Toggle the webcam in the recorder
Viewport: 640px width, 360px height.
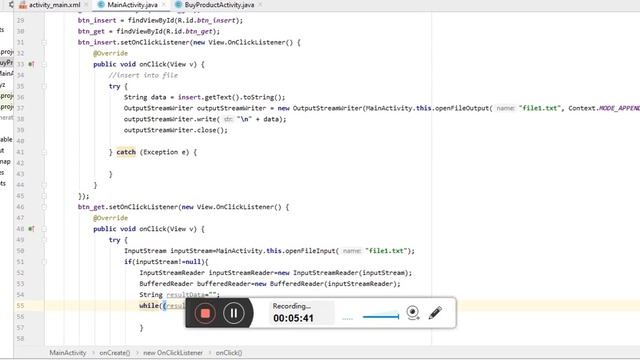click(x=413, y=313)
